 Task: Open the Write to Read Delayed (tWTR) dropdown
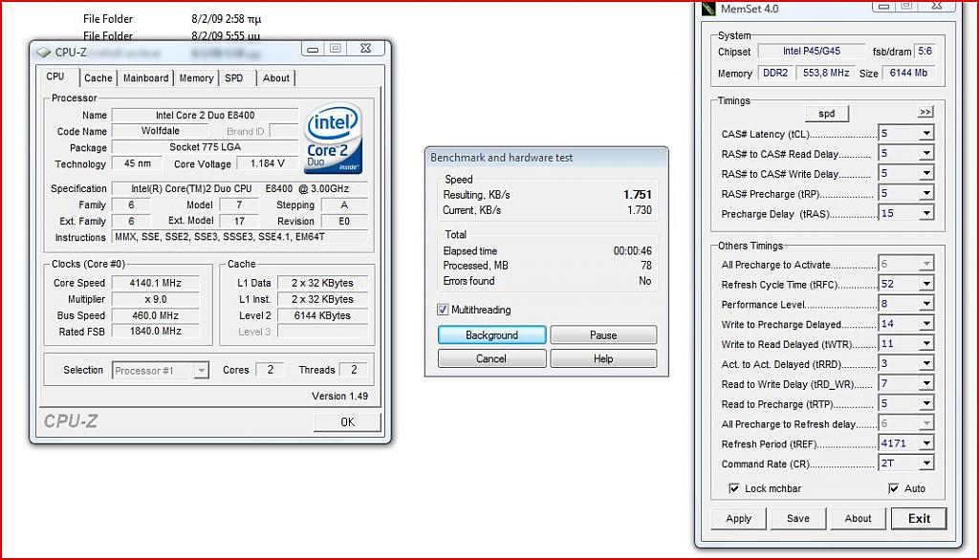[926, 344]
